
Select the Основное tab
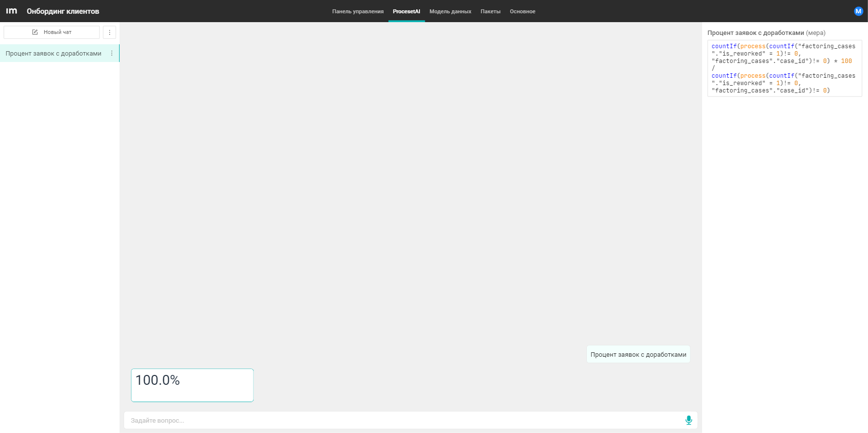pyautogui.click(x=522, y=11)
